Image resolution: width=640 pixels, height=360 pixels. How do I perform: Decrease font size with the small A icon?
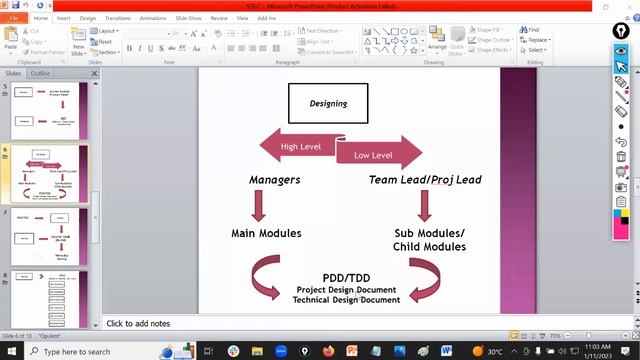pos(203,34)
